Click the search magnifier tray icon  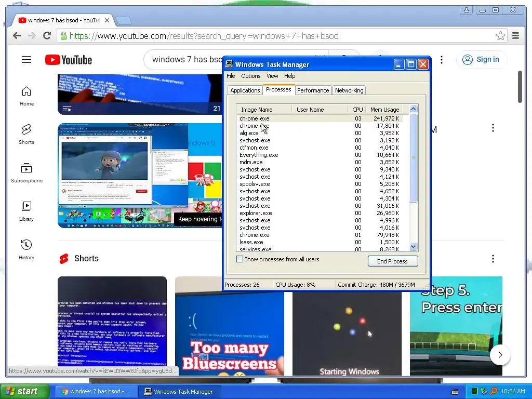493,392
